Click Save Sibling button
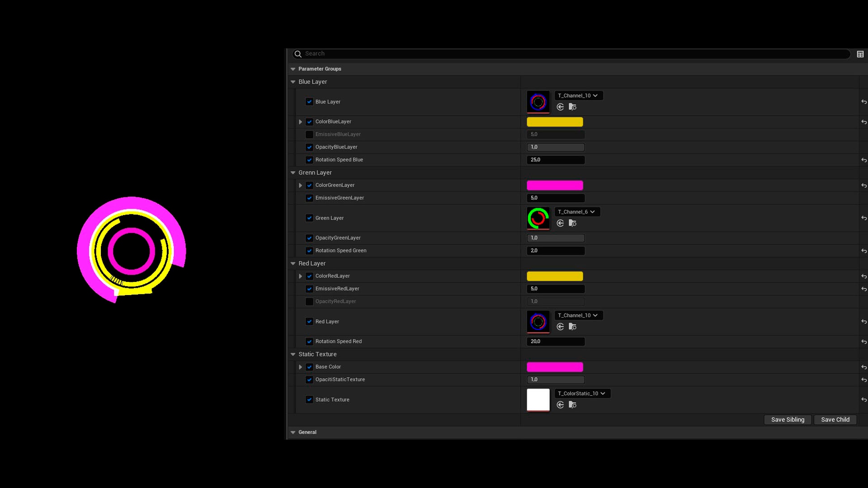The image size is (868, 488). pyautogui.click(x=788, y=419)
